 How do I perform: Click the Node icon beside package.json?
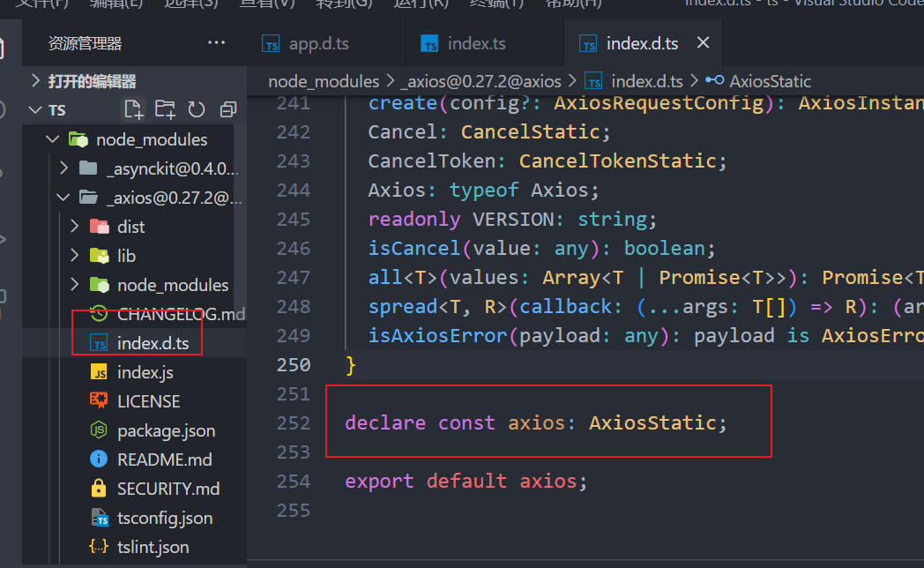pyautogui.click(x=99, y=430)
